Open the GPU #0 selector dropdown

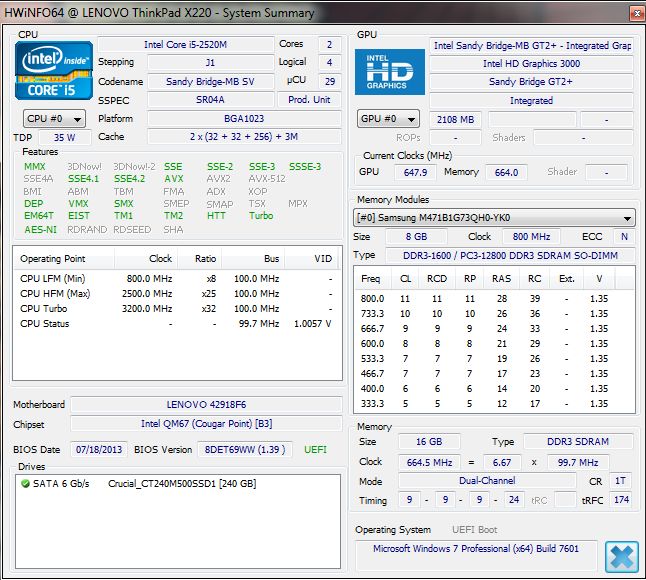tap(388, 119)
